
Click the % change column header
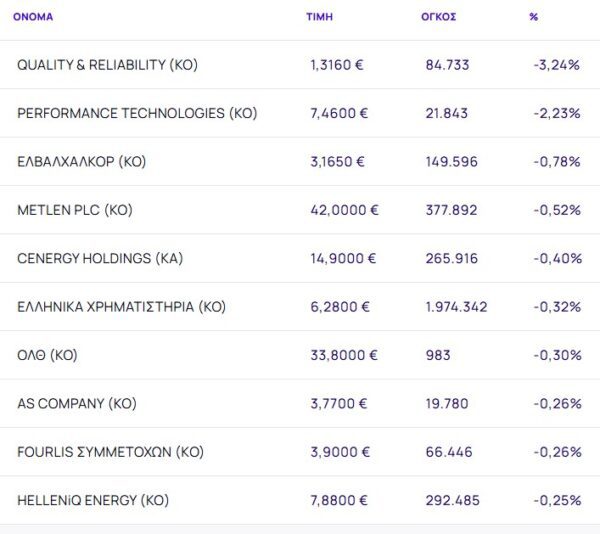tap(533, 17)
